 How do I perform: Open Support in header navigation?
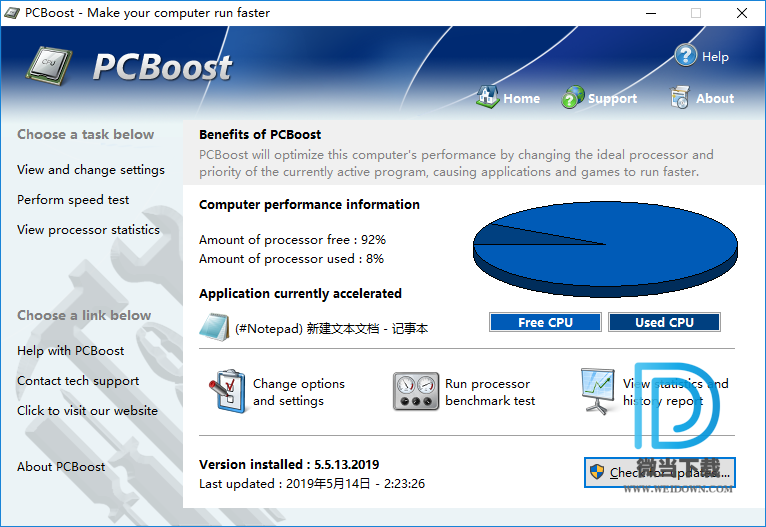pos(612,99)
